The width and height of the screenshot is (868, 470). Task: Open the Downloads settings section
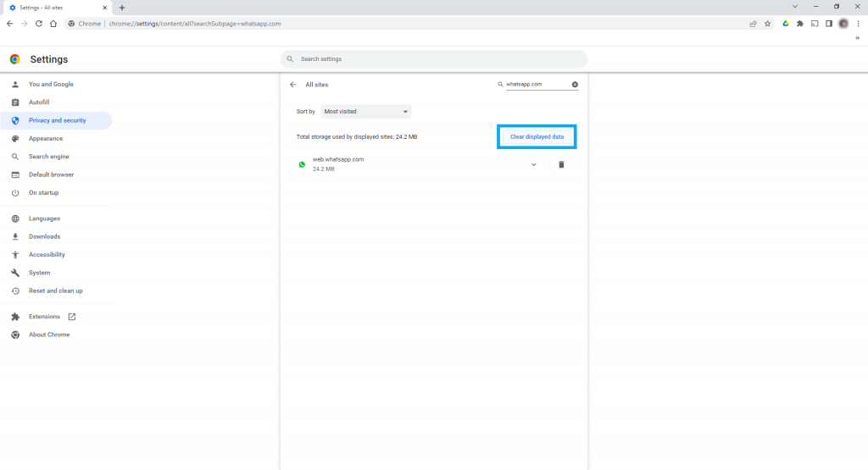tap(44, 236)
